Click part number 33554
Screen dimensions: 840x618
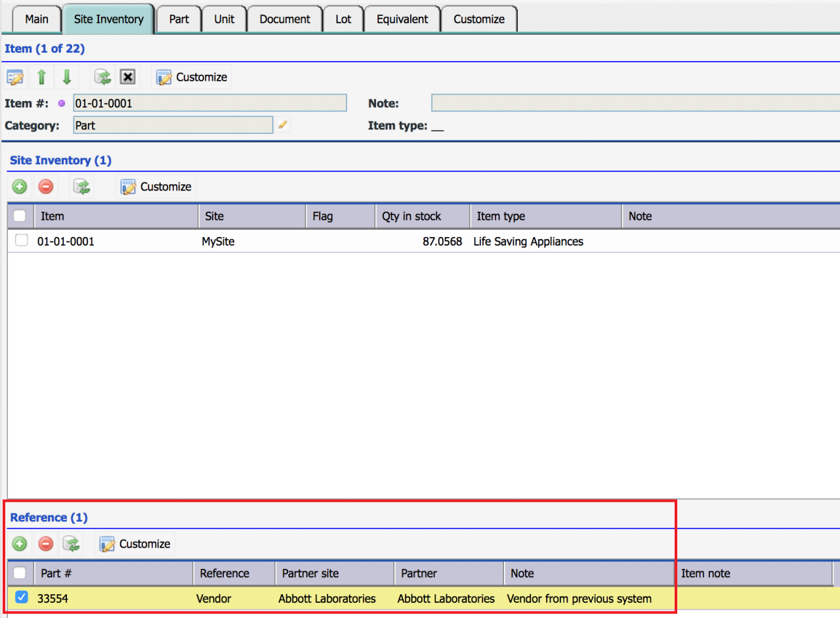52,599
